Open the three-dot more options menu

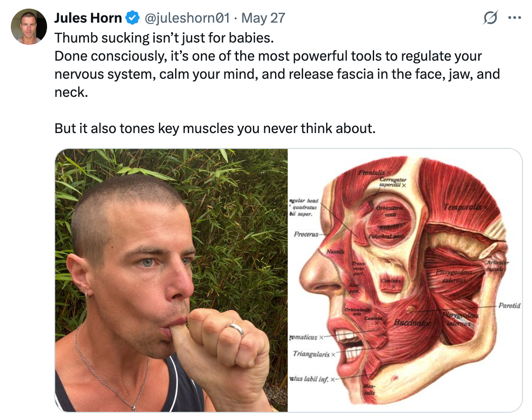[514, 18]
